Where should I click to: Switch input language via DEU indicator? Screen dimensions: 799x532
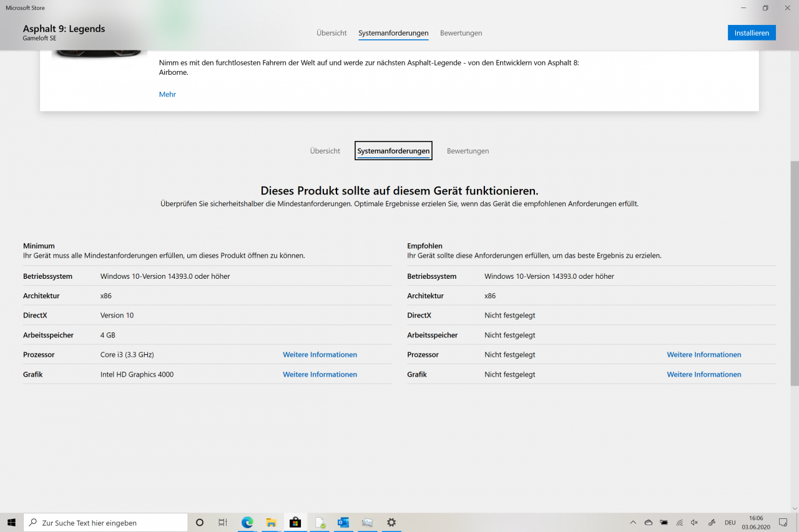(730, 523)
